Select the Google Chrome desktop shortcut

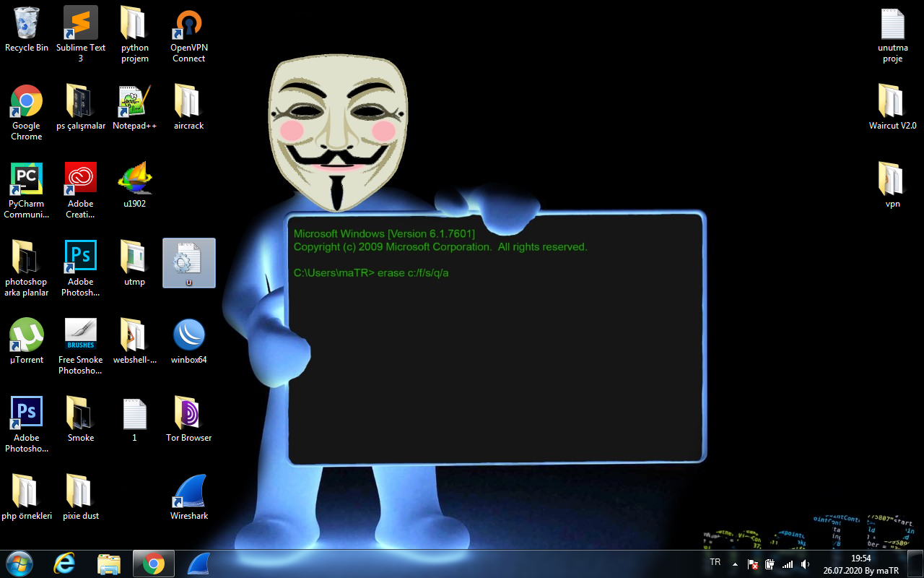(x=27, y=112)
